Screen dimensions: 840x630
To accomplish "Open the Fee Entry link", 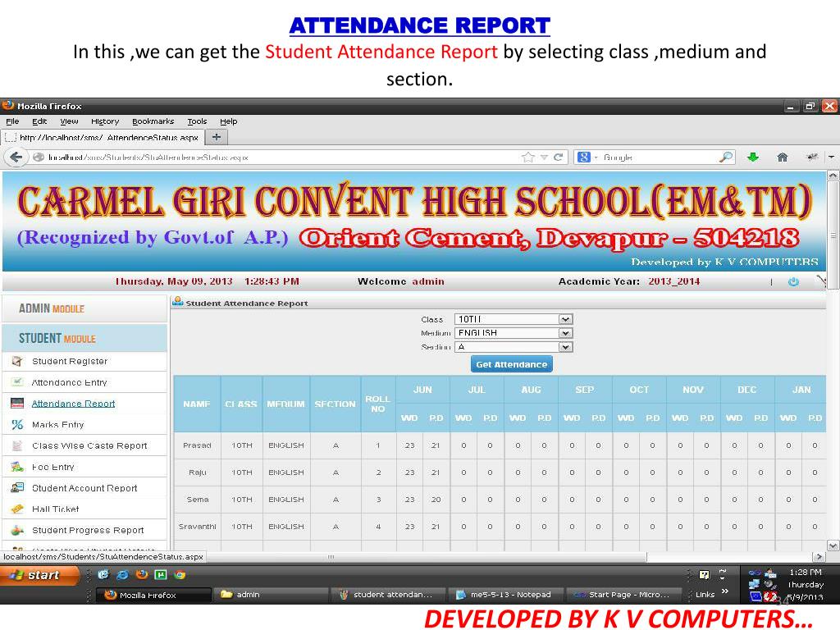I will click(53, 467).
